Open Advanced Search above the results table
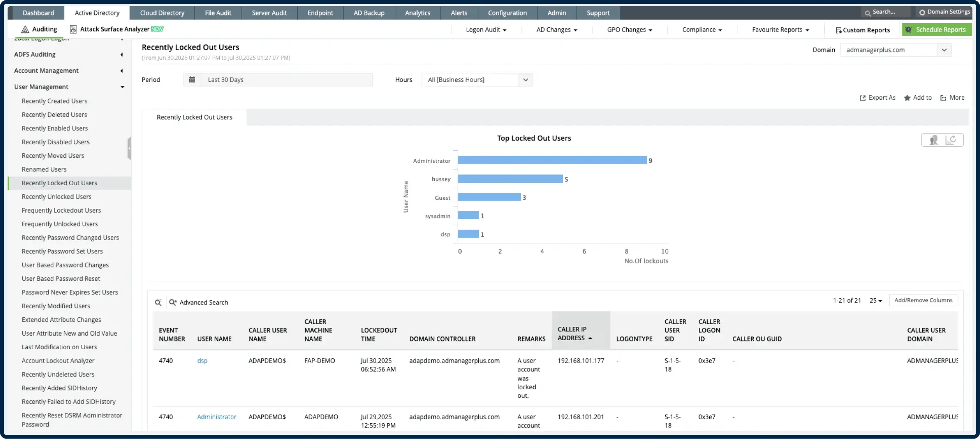 pos(203,302)
